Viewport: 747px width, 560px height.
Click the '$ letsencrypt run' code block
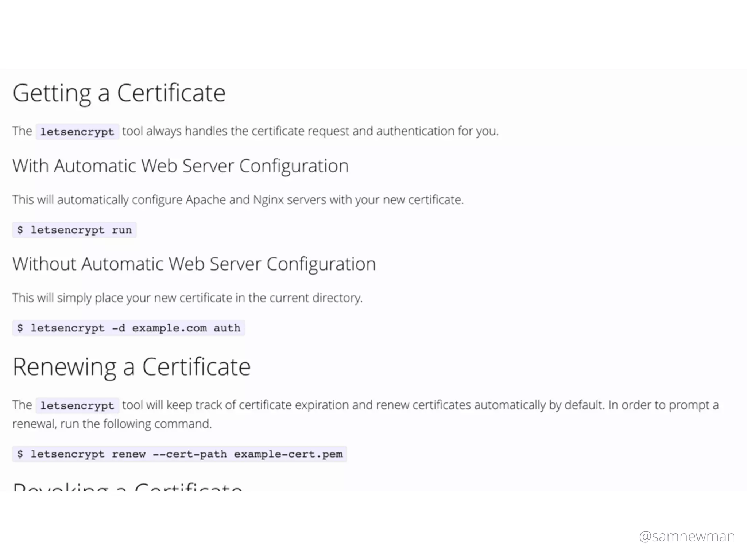click(x=74, y=230)
